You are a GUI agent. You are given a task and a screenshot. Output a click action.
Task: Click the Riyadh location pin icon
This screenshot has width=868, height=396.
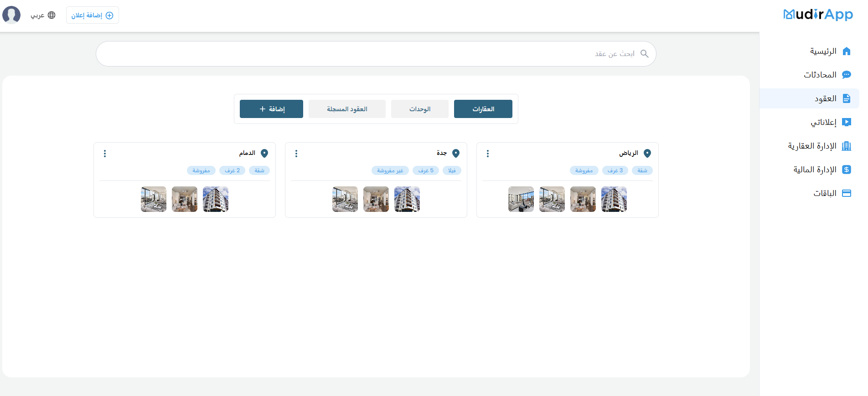(x=647, y=154)
